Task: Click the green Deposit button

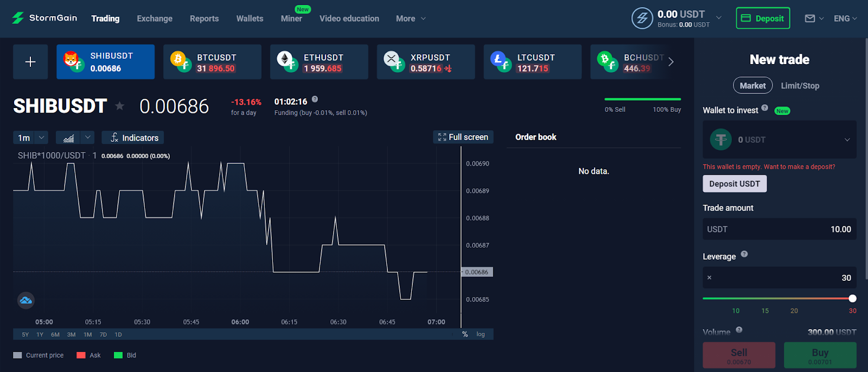Action: (x=763, y=18)
